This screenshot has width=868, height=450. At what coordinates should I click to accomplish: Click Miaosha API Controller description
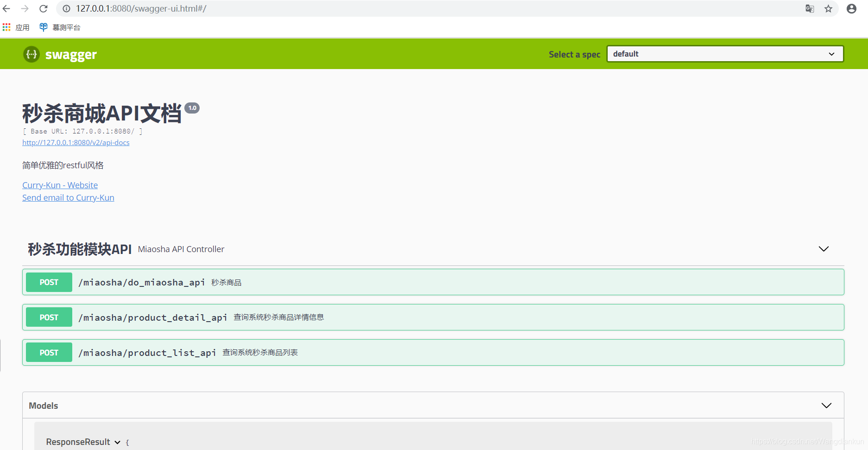click(x=181, y=249)
